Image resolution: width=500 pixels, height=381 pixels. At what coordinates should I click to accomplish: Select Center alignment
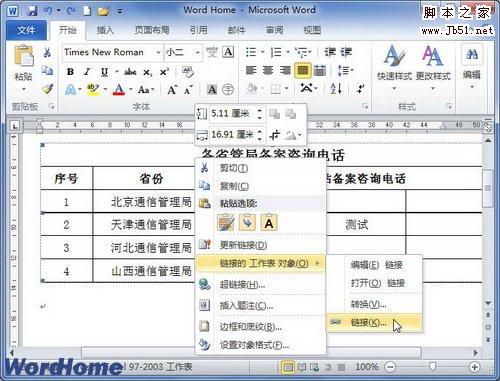(268, 70)
